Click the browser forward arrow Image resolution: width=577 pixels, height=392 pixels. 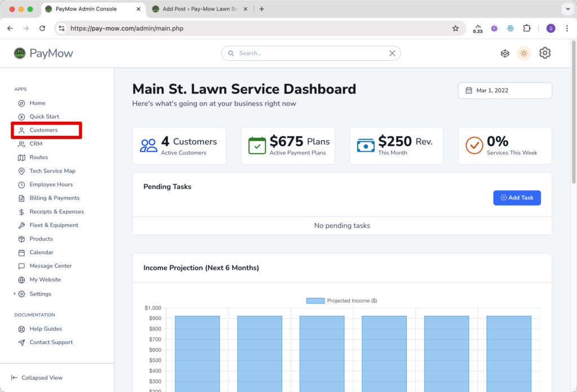26,28
